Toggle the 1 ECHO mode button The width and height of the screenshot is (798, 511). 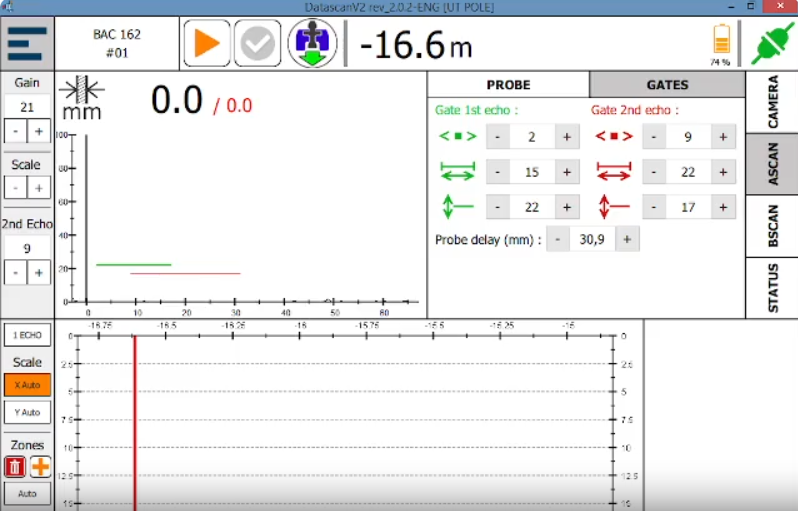pos(27,336)
